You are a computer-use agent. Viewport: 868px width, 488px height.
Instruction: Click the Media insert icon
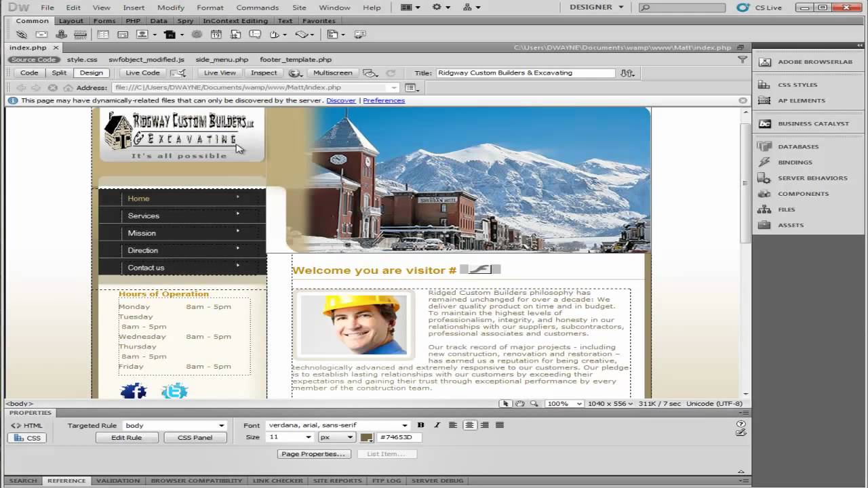[170, 34]
